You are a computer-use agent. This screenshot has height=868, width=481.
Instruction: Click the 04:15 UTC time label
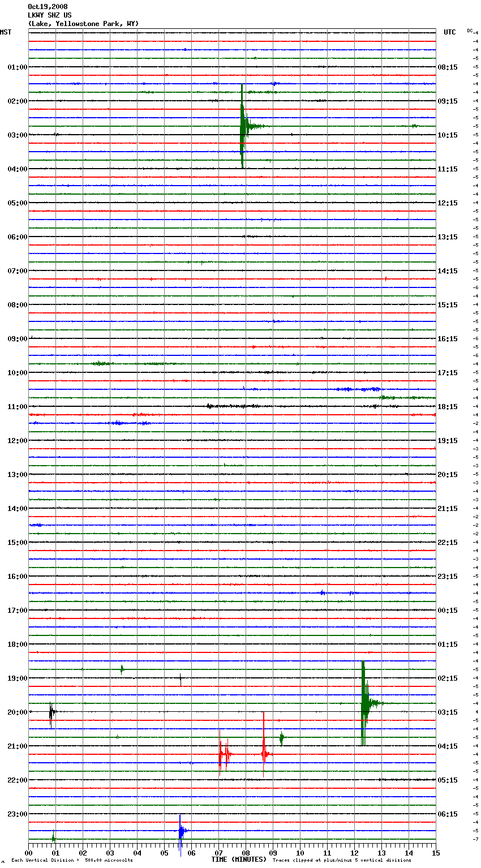[448, 746]
